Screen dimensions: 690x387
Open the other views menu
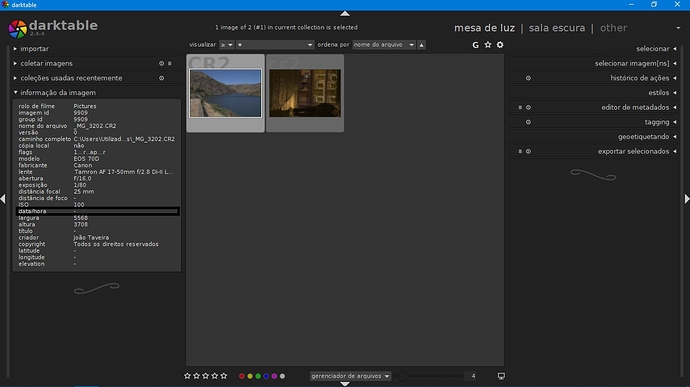click(x=613, y=28)
